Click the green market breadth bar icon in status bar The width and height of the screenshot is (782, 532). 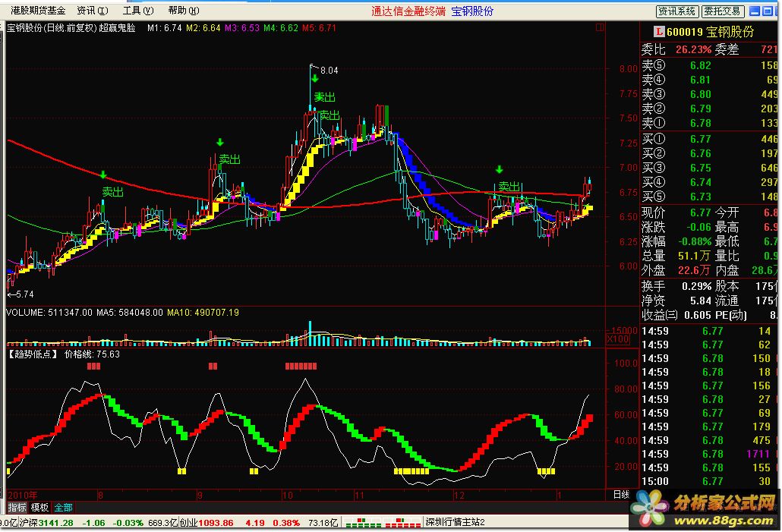coord(363,523)
